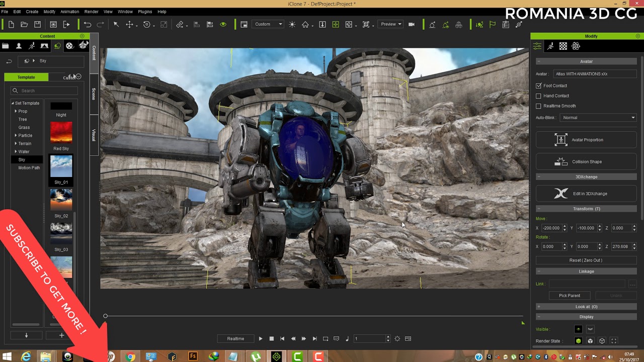Click the camera record icon
Viewport: 644px width, 362px height.
[x=411, y=24]
